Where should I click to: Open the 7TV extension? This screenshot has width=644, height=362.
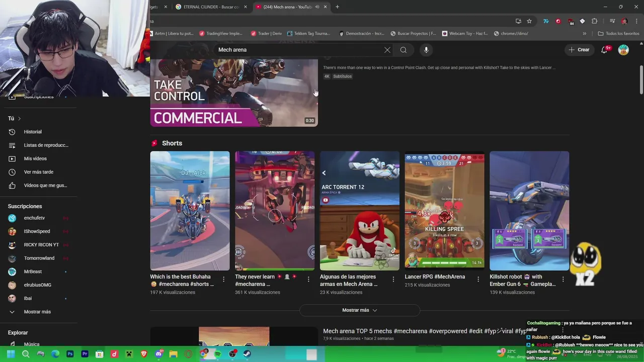click(x=546, y=21)
